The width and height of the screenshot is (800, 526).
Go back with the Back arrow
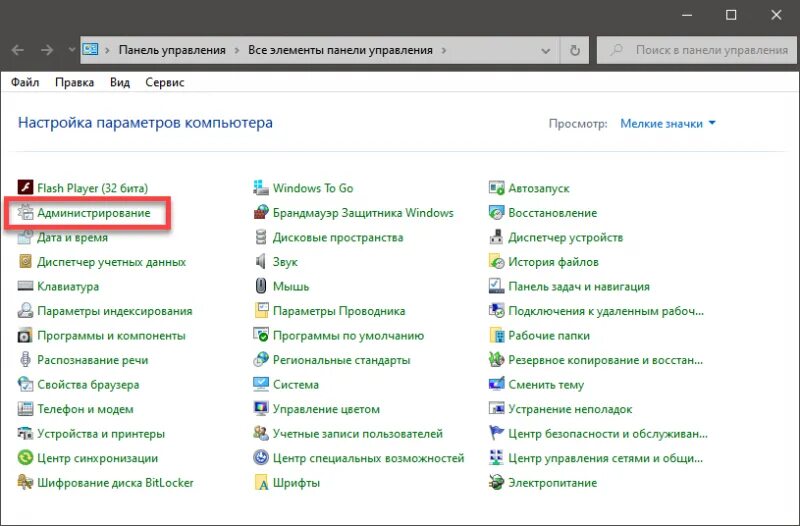click(x=18, y=50)
